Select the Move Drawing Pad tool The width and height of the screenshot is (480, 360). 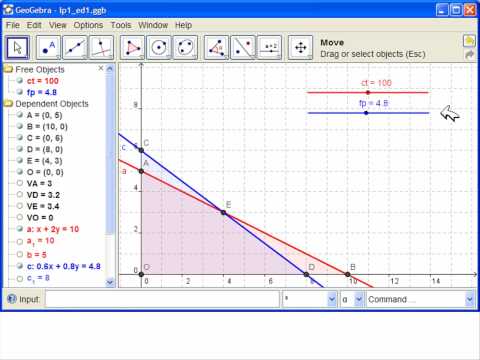pos(300,48)
